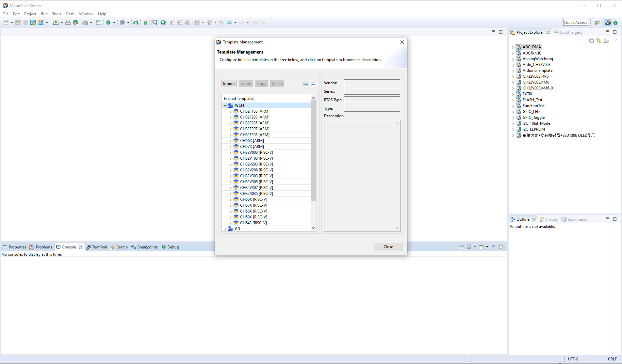
Task: Switch to MounRiver perspective toggle button
Action: [608, 23]
